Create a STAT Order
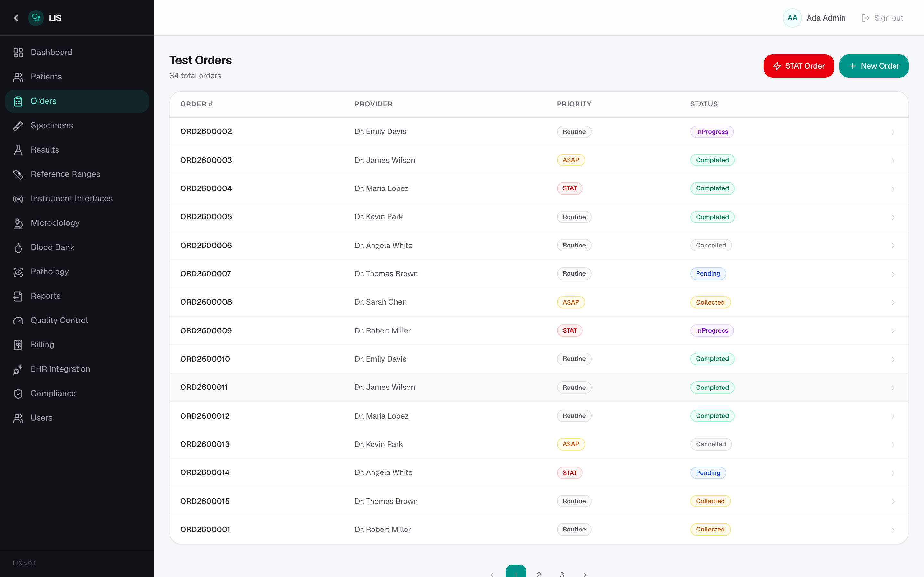Image resolution: width=924 pixels, height=577 pixels. coord(798,66)
